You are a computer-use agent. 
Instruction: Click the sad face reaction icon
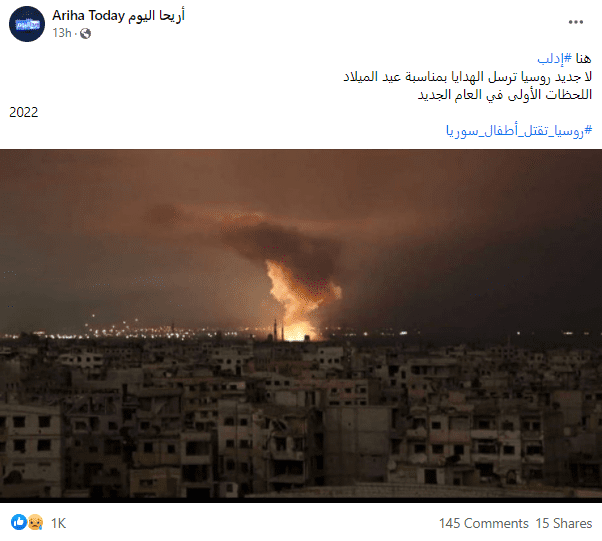click(x=35, y=522)
